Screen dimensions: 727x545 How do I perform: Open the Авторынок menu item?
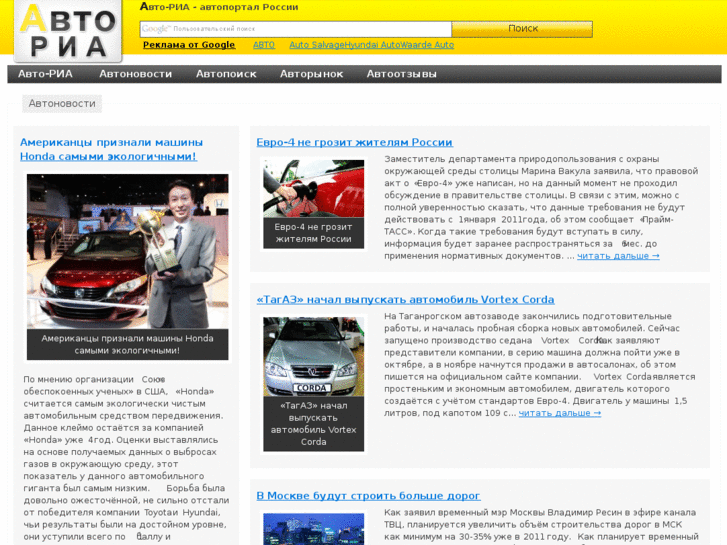tap(311, 74)
